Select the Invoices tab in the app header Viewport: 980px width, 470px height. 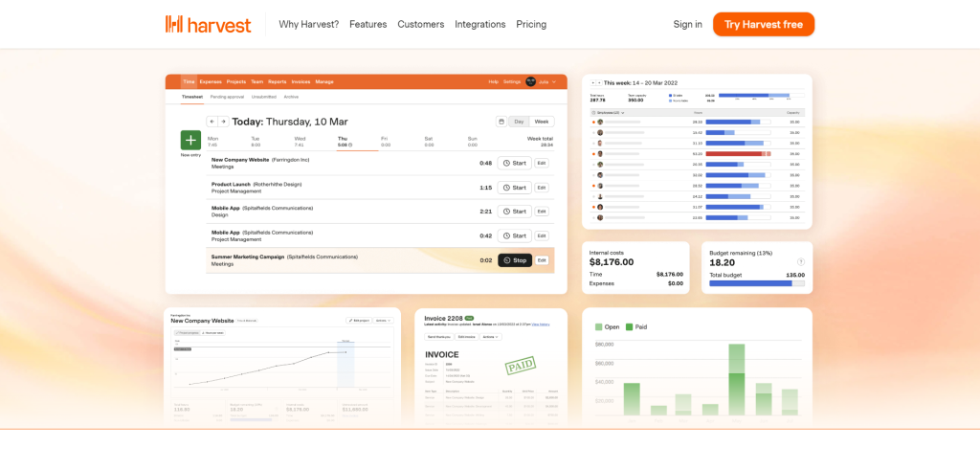[x=301, y=82]
